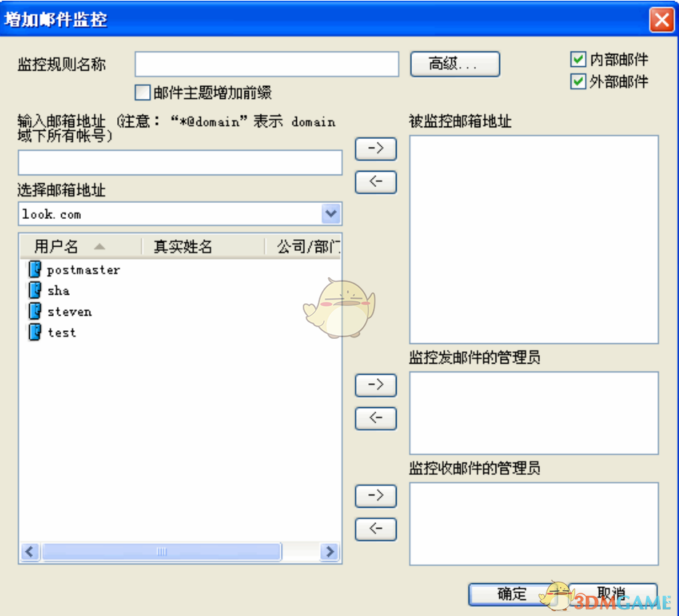Click the steven mailbox icon
The width and height of the screenshot is (679, 616).
[34, 311]
